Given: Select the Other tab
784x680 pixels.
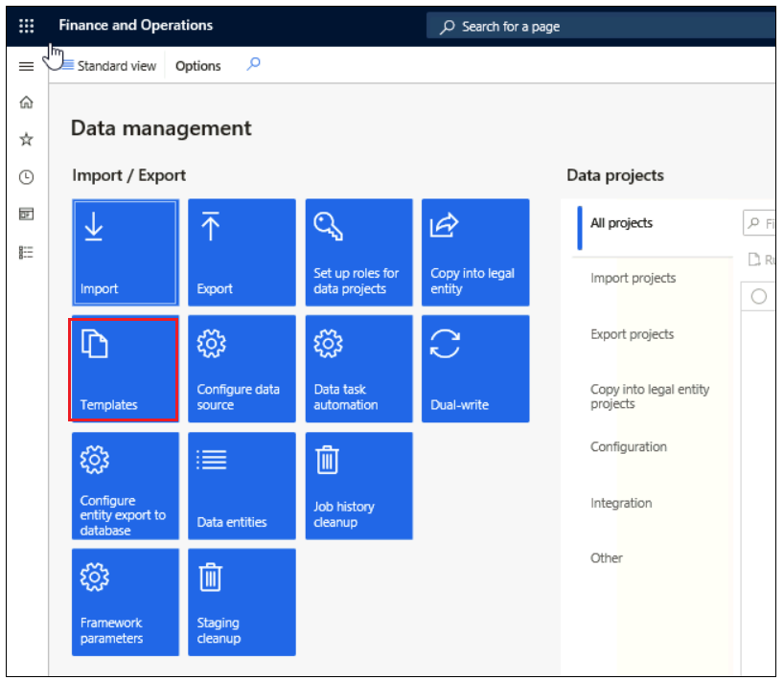Looking at the screenshot, I should [x=607, y=558].
